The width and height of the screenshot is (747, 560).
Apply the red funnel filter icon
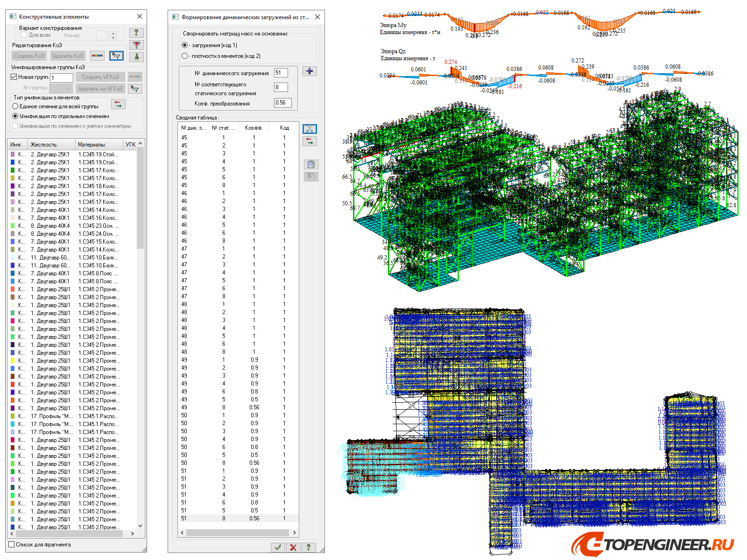136,45
